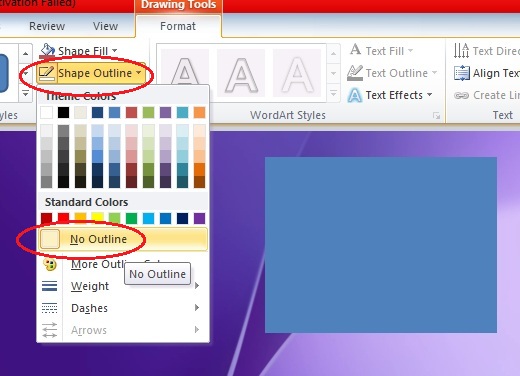Open the WordArt Styles dialog launcher

436,116
